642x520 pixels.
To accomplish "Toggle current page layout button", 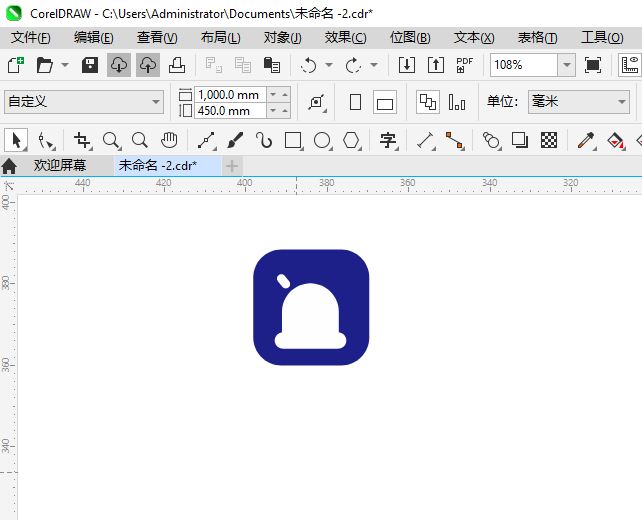I will click(457, 102).
